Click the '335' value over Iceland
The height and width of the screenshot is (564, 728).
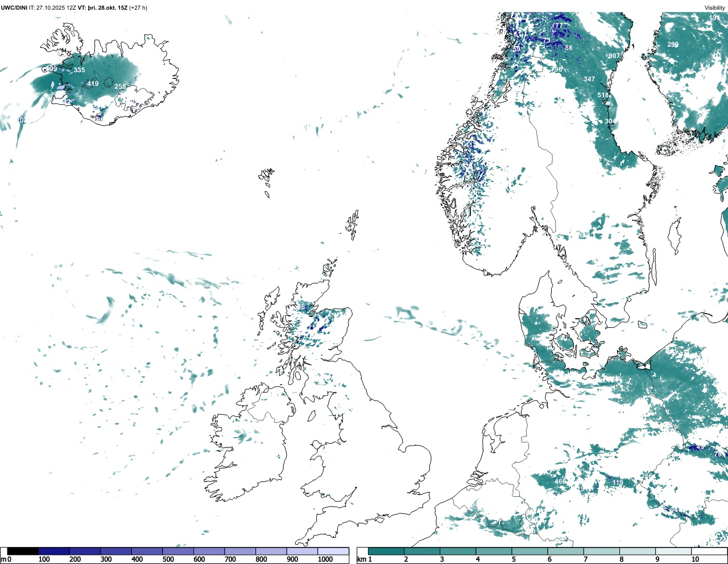(79, 71)
